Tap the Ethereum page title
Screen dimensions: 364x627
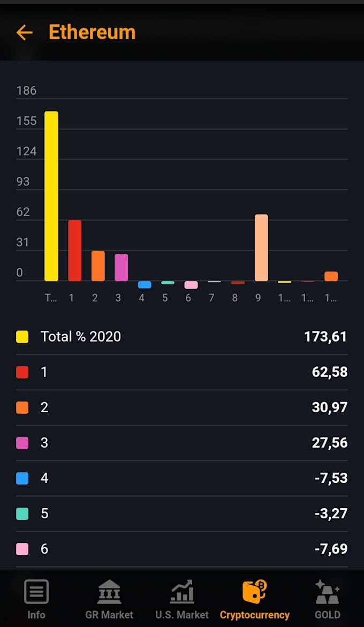92,33
